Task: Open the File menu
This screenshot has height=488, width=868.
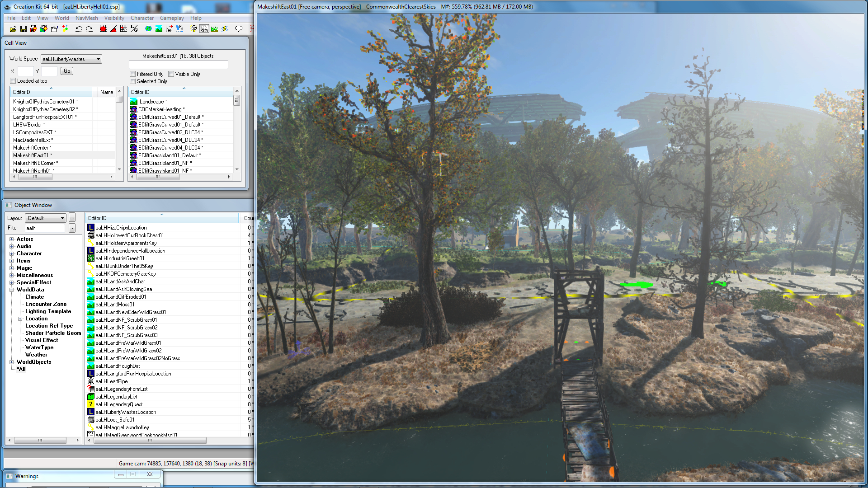Action: tap(11, 18)
